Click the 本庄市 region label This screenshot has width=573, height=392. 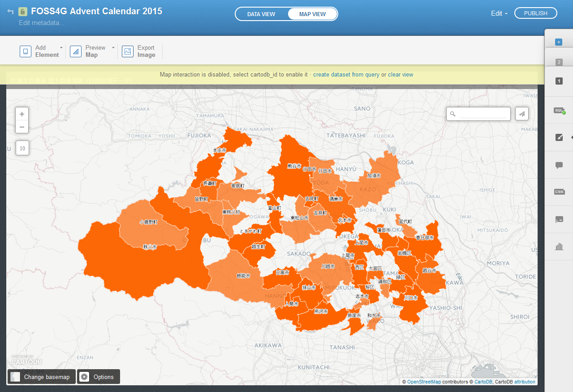coord(220,150)
